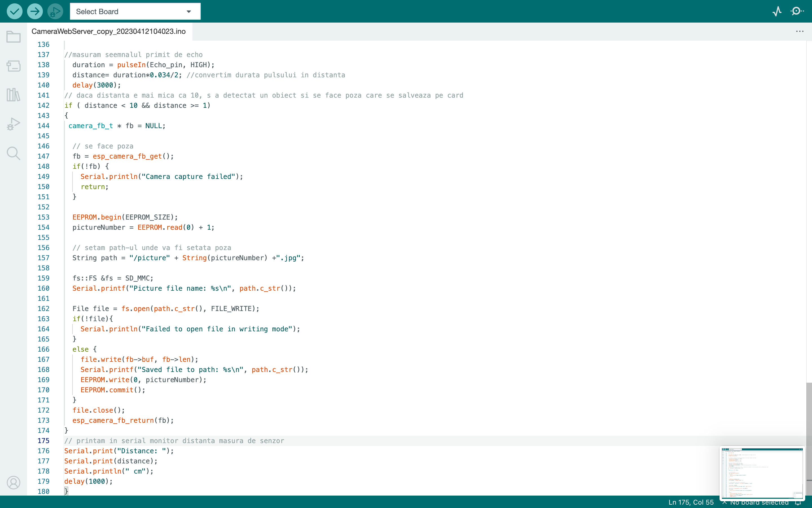812x508 pixels.
Task: Click the EEPROM.commit() line
Action: pyautogui.click(x=113, y=390)
